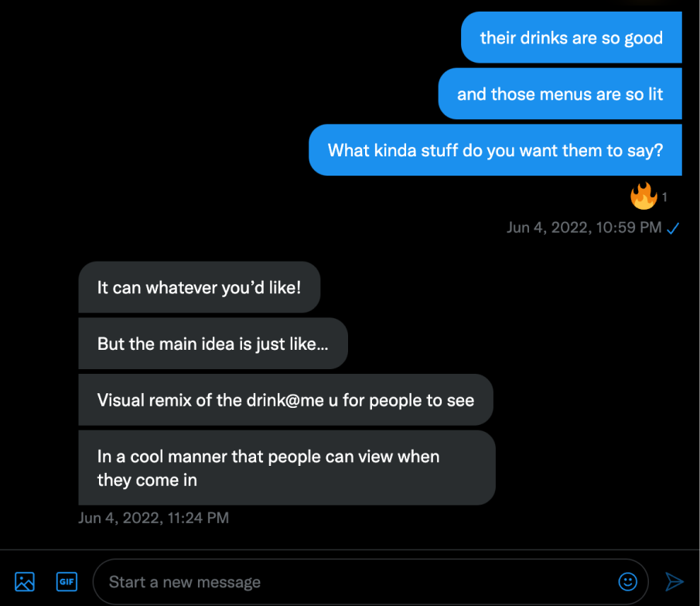The width and height of the screenshot is (700, 606).
Task: Click the 'What kinda stuff' sent message
Action: (x=495, y=150)
